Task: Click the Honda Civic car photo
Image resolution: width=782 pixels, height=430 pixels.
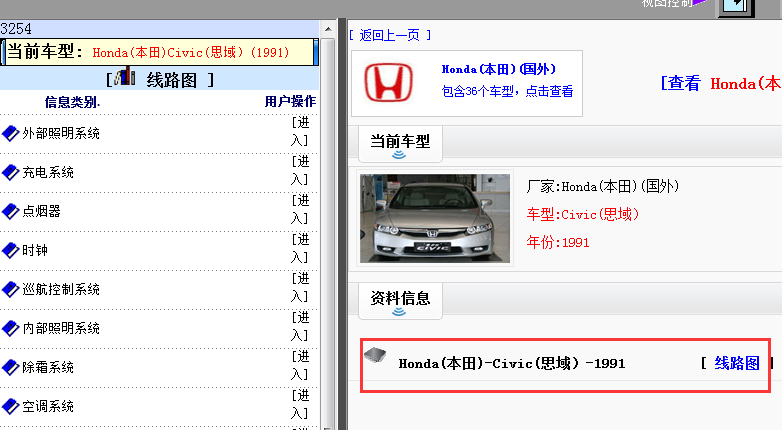Action: (x=435, y=218)
